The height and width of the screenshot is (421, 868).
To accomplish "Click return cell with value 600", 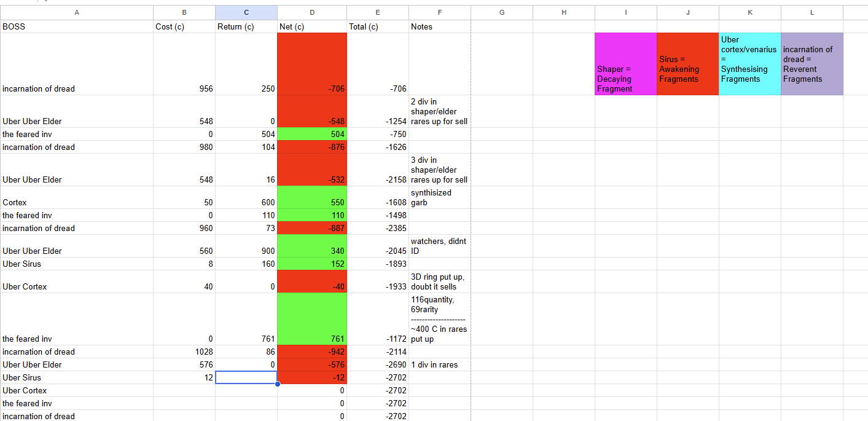I will (x=246, y=197).
